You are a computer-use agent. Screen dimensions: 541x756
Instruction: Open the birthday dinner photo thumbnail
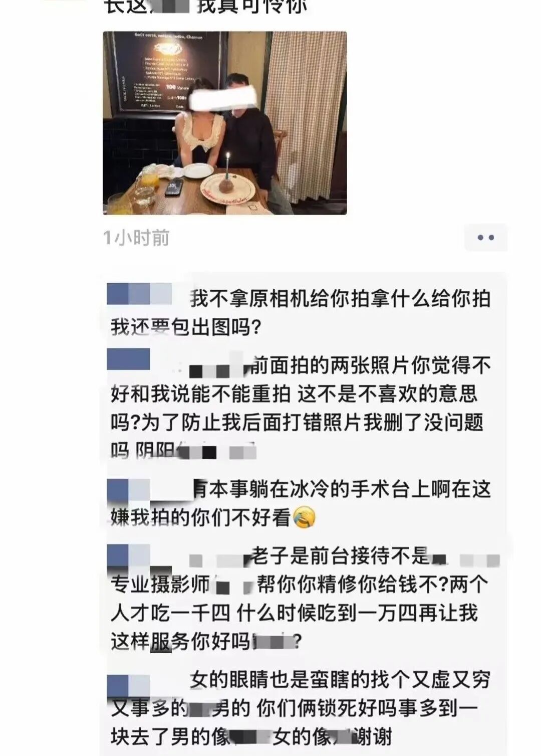point(225,123)
